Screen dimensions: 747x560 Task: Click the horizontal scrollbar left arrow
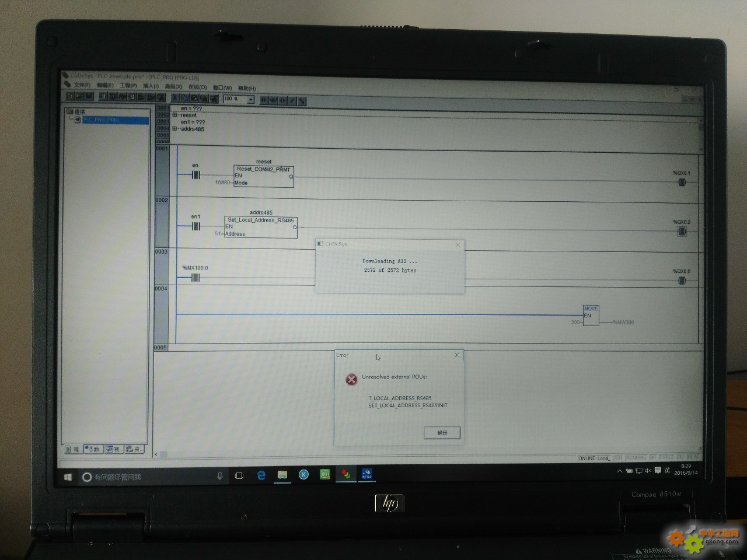pos(156,454)
